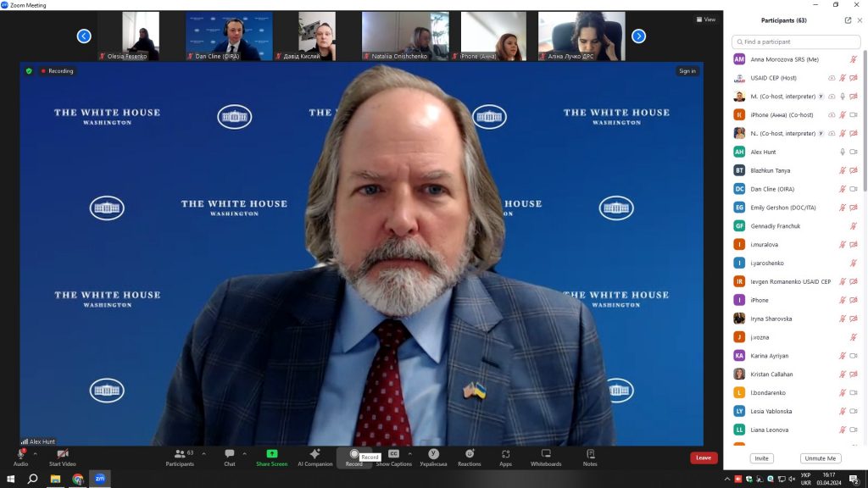Click the green encryption shield icon
This screenshot has width=868, height=488.
click(x=29, y=71)
